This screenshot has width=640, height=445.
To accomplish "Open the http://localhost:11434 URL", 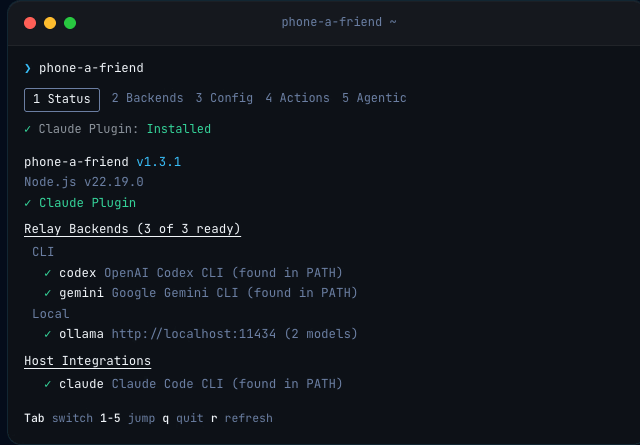I will [x=194, y=334].
